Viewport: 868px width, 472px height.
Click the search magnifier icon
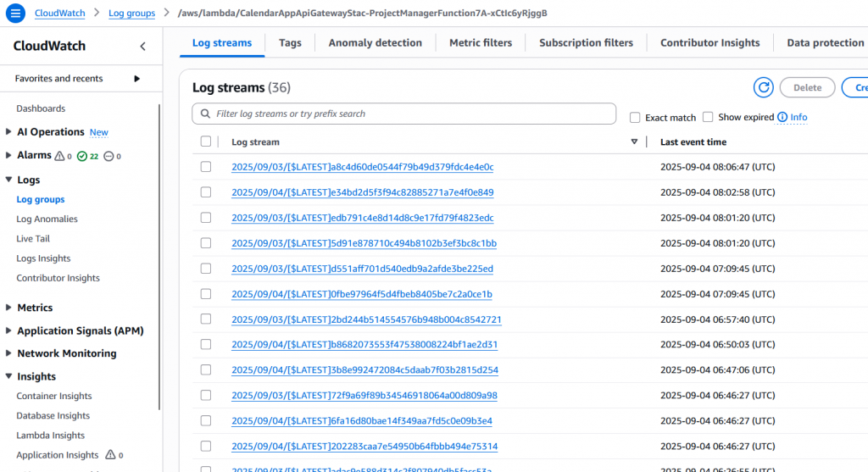(205, 114)
